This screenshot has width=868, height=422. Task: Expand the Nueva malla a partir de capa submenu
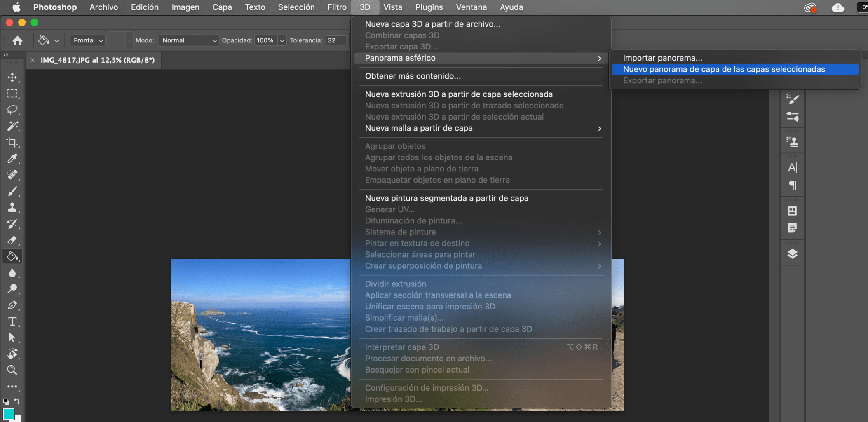[x=481, y=128]
